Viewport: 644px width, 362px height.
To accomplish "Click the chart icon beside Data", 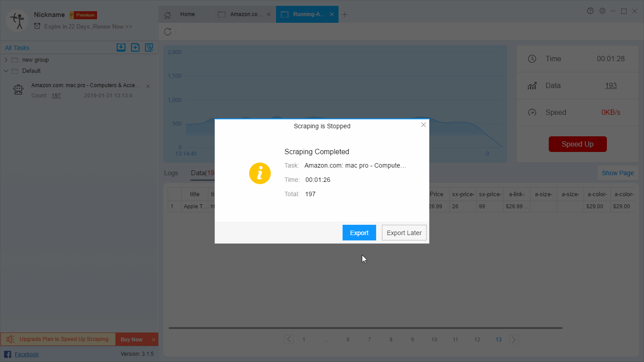I will 532,86.
